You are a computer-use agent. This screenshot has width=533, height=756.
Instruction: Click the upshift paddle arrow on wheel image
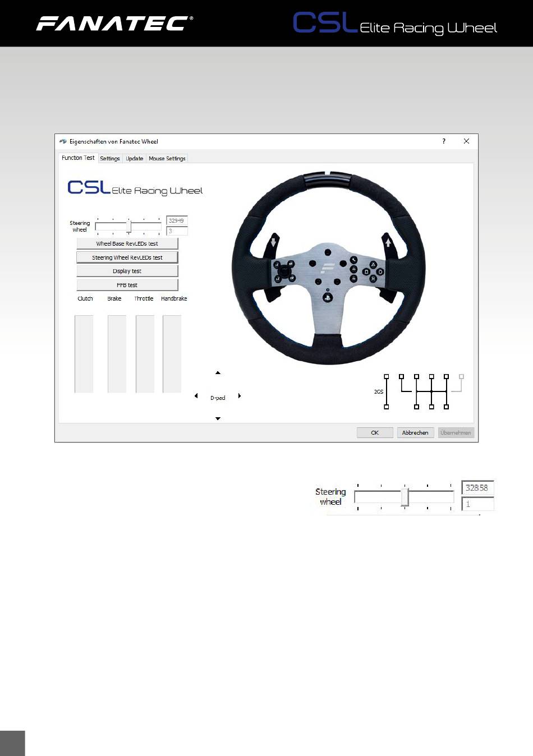(x=388, y=242)
